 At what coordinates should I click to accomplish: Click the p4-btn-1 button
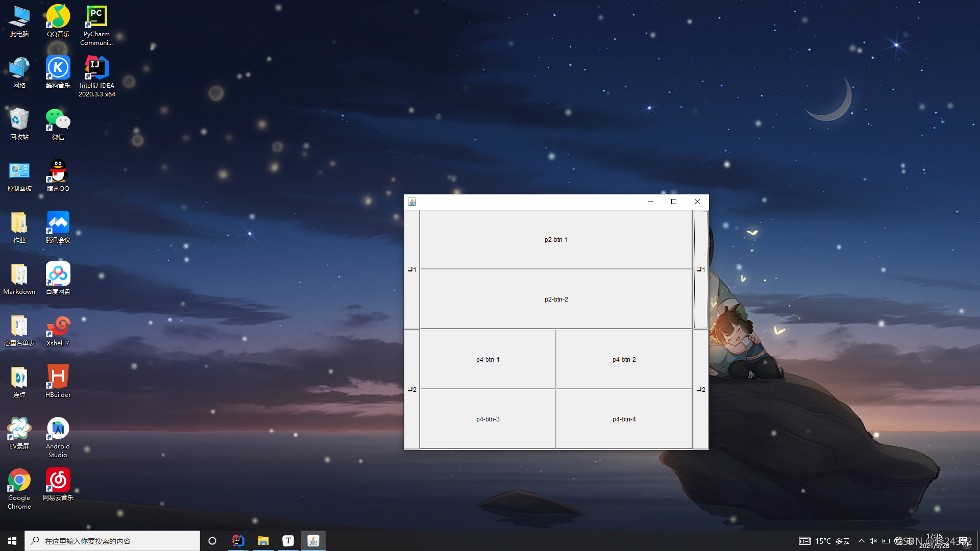point(487,360)
